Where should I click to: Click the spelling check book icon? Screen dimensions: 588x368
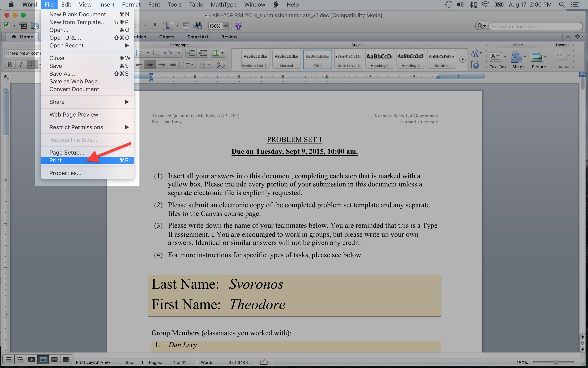tap(264, 362)
